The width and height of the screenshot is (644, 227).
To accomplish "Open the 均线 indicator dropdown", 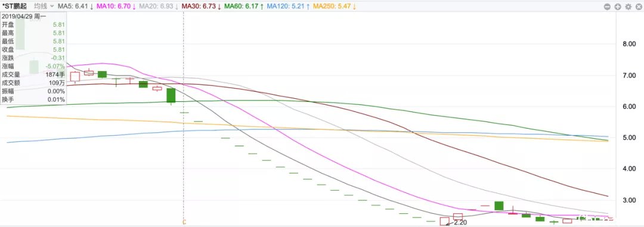I will [44, 6].
